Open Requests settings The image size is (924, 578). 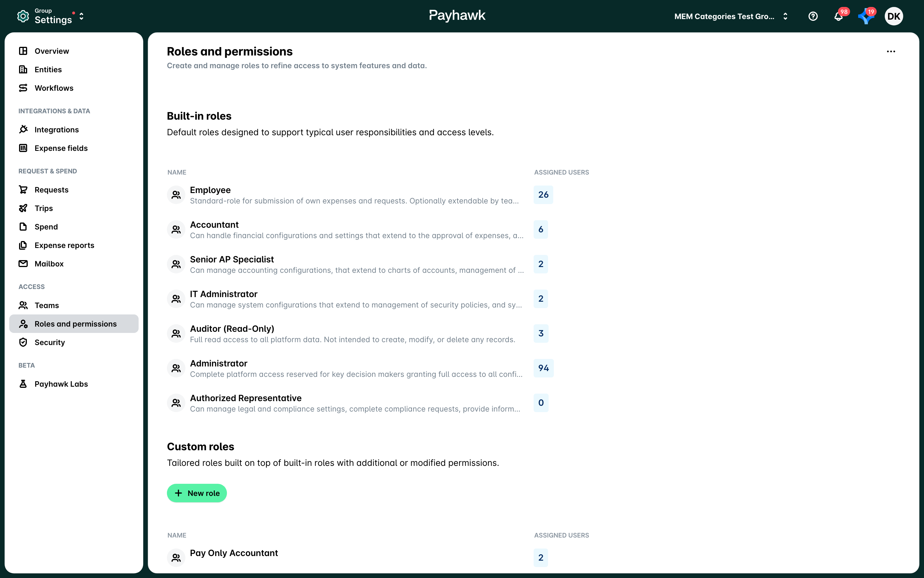[52, 190]
